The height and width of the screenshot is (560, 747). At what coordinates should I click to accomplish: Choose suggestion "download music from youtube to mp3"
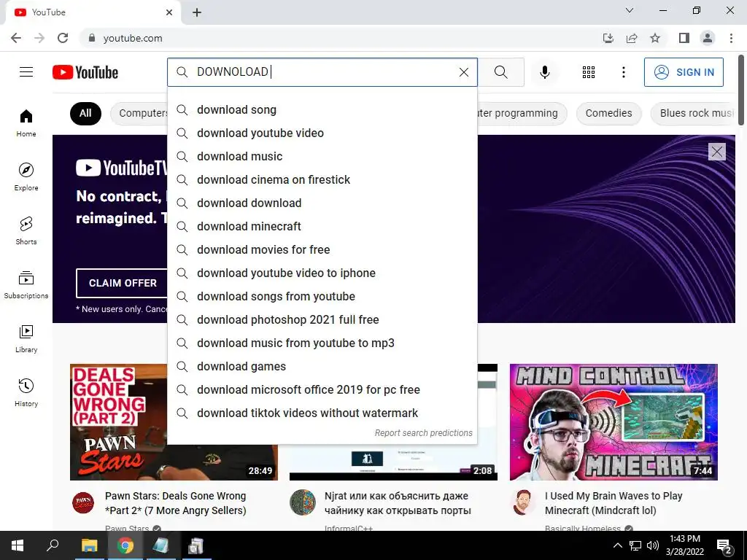click(322, 343)
